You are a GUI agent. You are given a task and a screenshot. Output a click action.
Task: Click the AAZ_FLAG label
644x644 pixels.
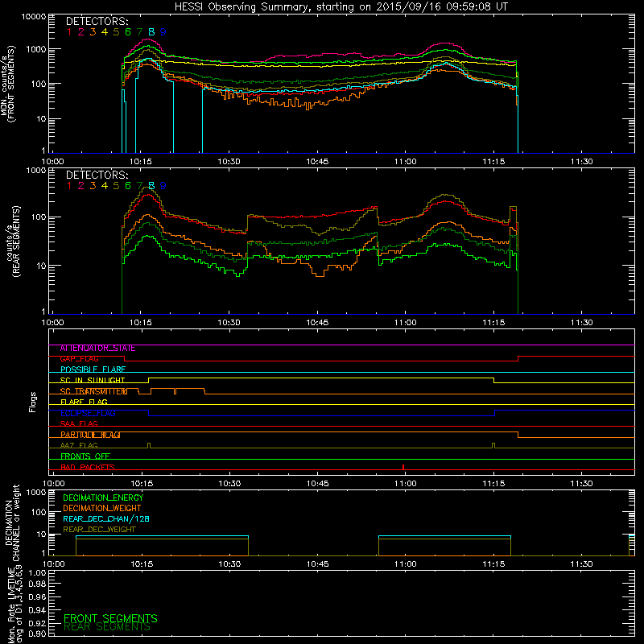(79, 446)
